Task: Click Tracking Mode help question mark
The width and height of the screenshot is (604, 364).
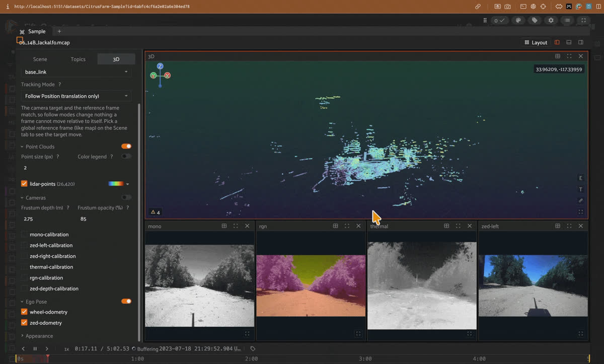Action: click(59, 85)
